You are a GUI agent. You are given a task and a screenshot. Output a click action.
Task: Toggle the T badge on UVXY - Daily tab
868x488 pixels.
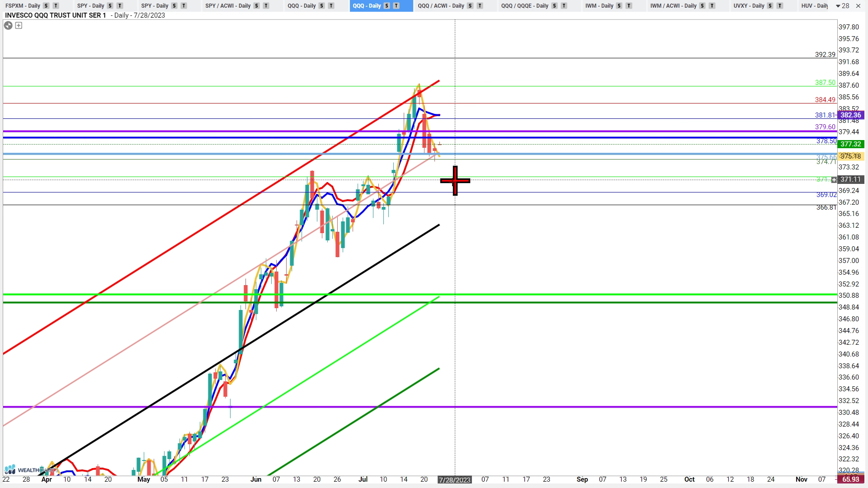click(779, 6)
